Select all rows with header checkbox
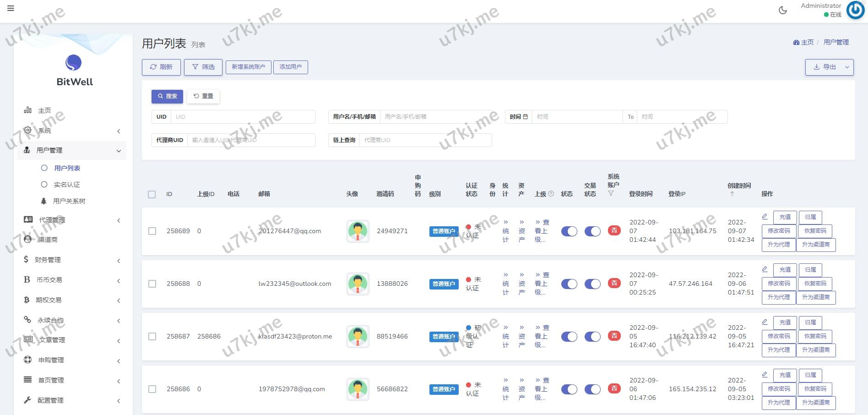Screen dimensions: 868x415 (152, 194)
